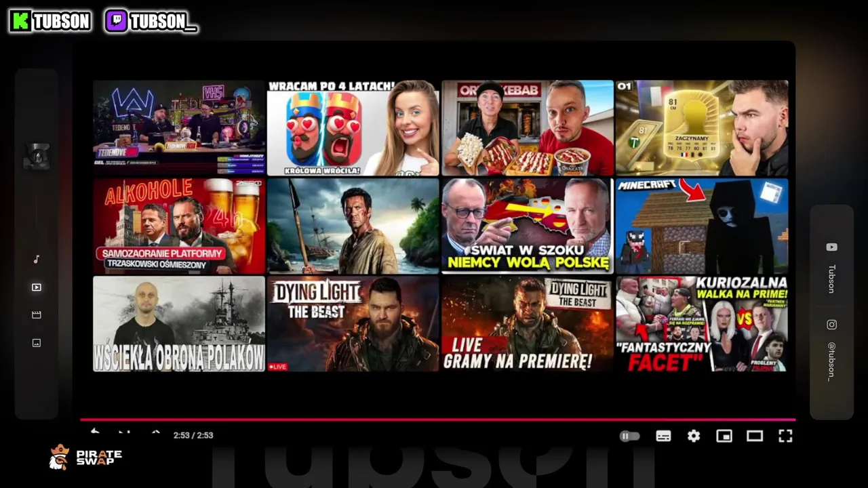Enter fullscreen mode
The width and height of the screenshot is (868, 488).
coord(785,436)
